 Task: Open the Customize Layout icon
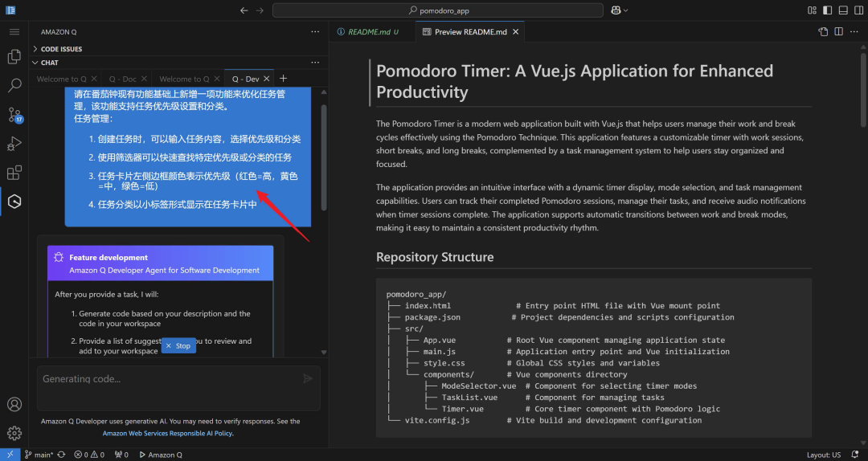[x=812, y=10]
